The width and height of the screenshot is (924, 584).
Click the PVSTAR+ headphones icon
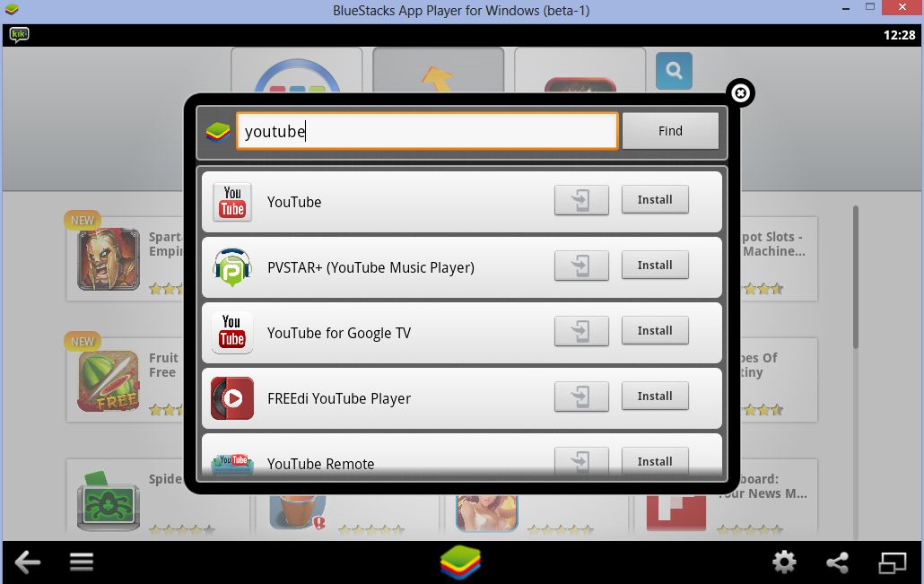click(x=232, y=267)
